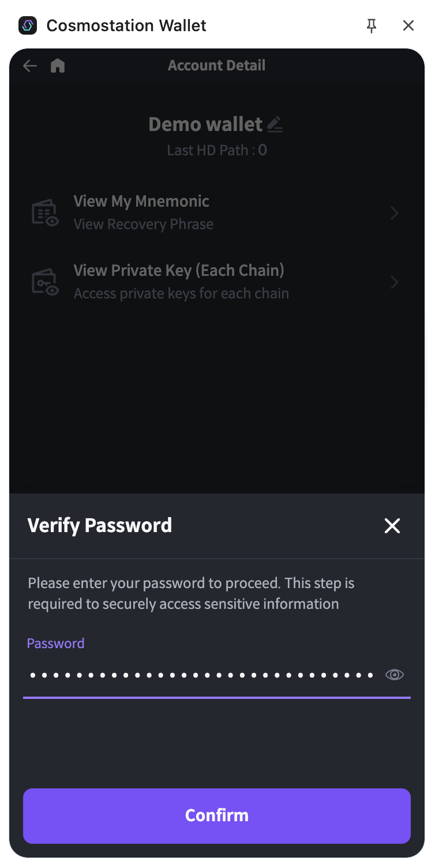
Task: Click the Last HD Path text
Action: click(x=217, y=151)
